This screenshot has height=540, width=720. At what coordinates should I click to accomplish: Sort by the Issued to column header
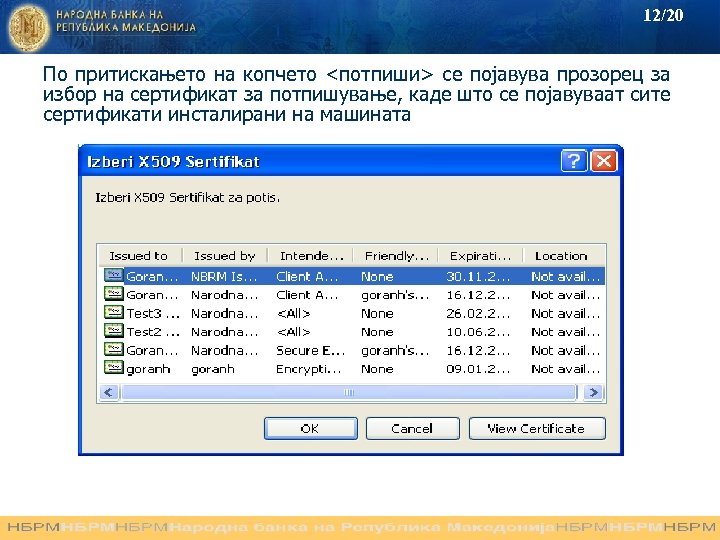click(x=140, y=256)
